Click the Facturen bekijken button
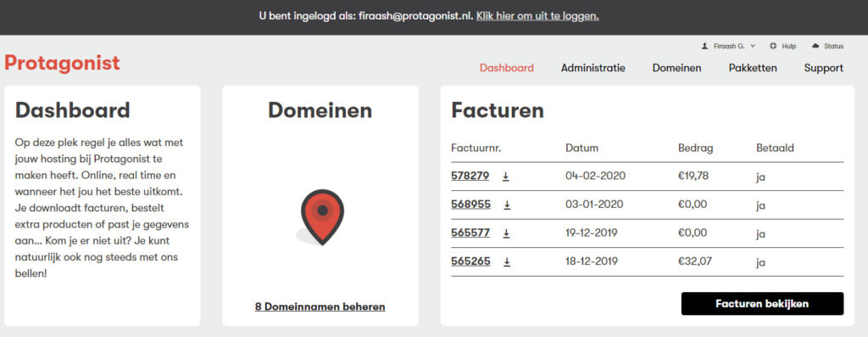 (x=762, y=304)
